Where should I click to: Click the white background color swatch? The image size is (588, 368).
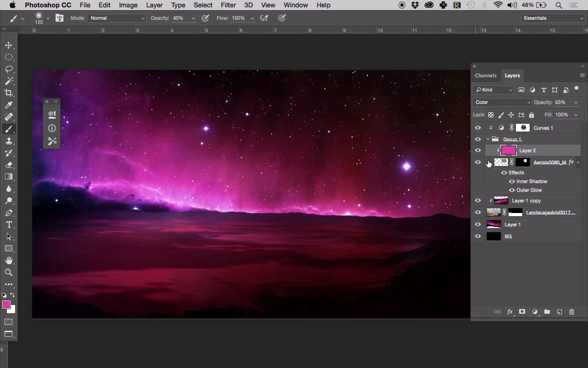pos(13,310)
